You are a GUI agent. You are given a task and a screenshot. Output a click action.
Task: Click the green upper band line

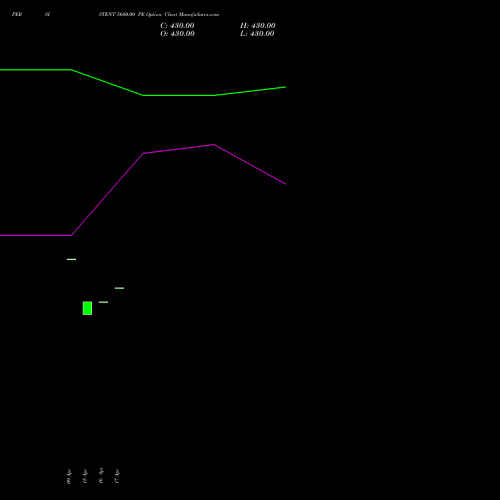(143, 95)
